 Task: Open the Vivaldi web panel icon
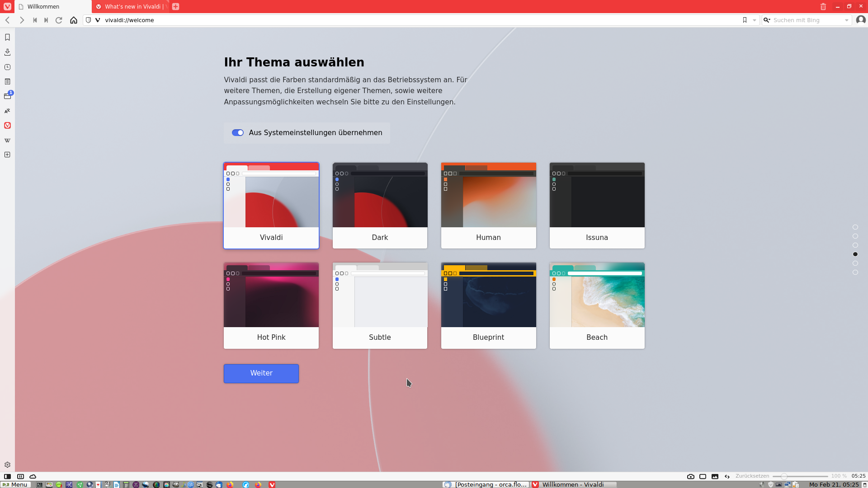[x=7, y=126]
